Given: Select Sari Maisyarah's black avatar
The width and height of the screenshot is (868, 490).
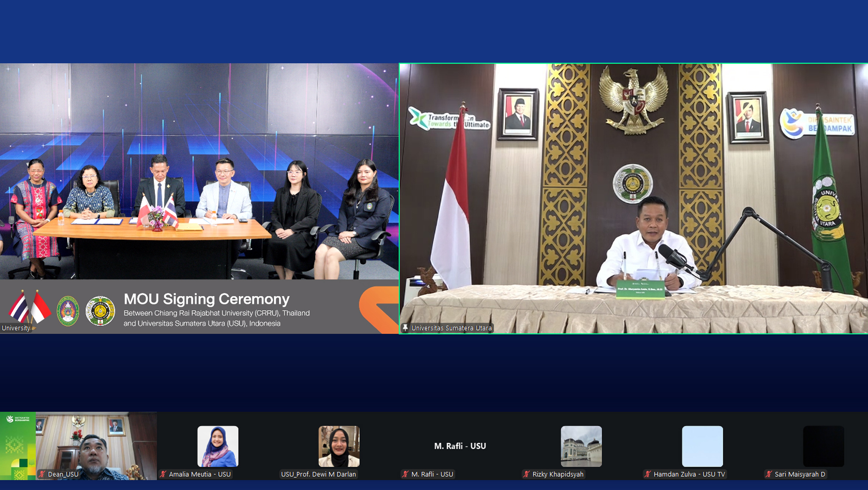Looking at the screenshot, I should (x=823, y=446).
